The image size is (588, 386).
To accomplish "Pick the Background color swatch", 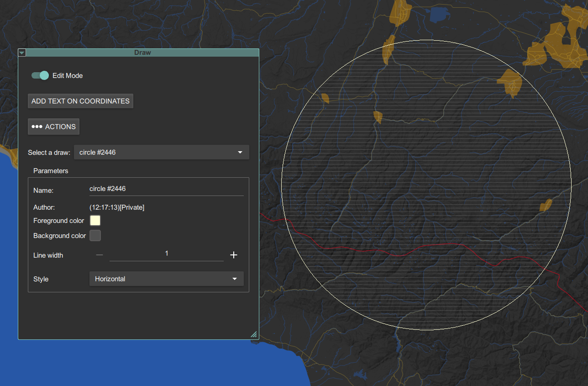I will click(x=95, y=236).
